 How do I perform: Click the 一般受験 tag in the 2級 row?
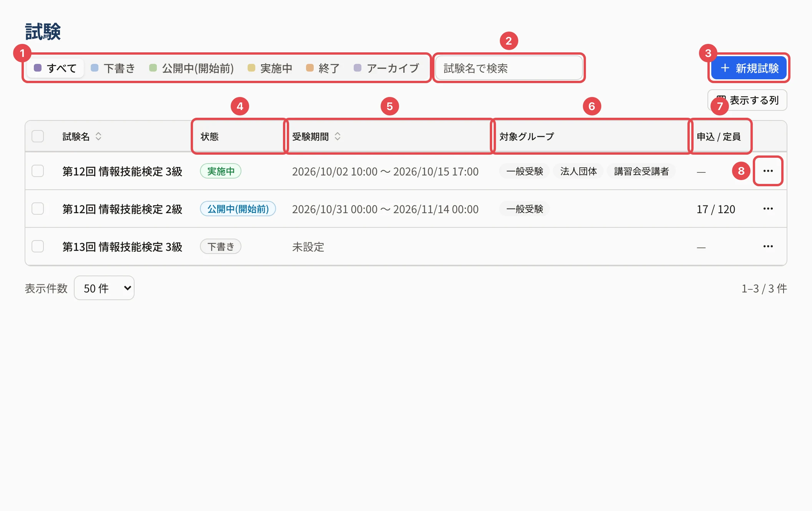click(x=525, y=209)
